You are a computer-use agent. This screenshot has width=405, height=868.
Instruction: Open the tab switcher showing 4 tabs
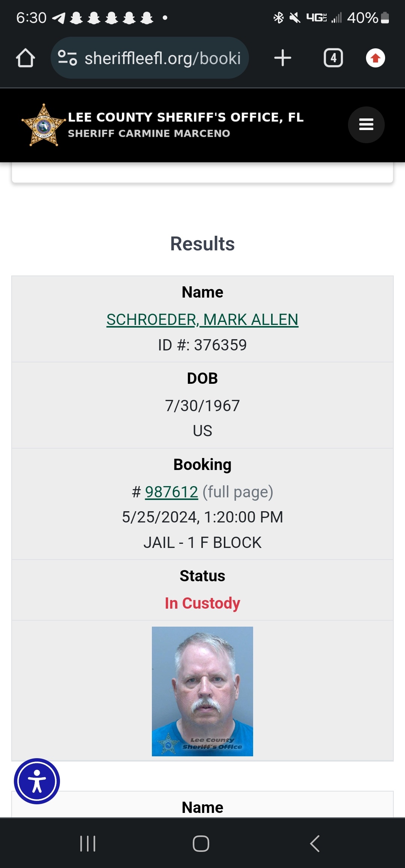point(333,58)
